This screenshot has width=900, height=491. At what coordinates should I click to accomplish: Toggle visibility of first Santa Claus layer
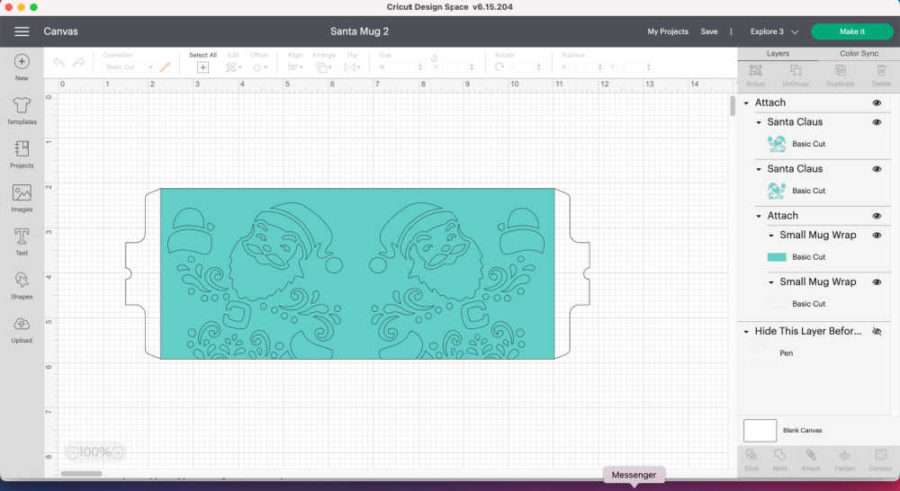(x=877, y=122)
